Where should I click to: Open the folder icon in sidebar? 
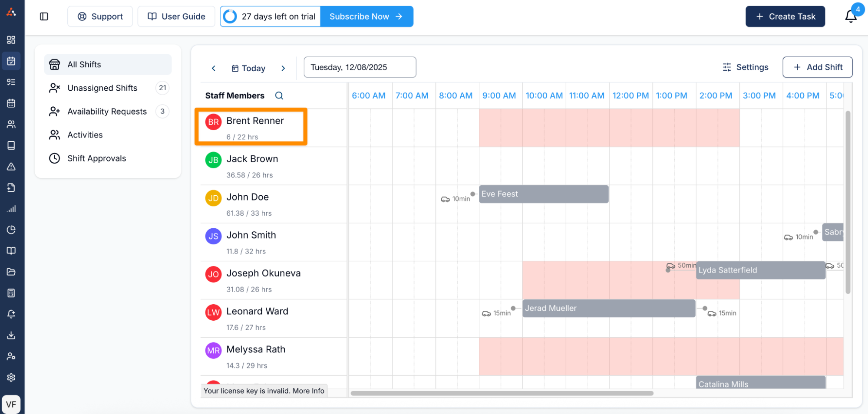tap(11, 272)
